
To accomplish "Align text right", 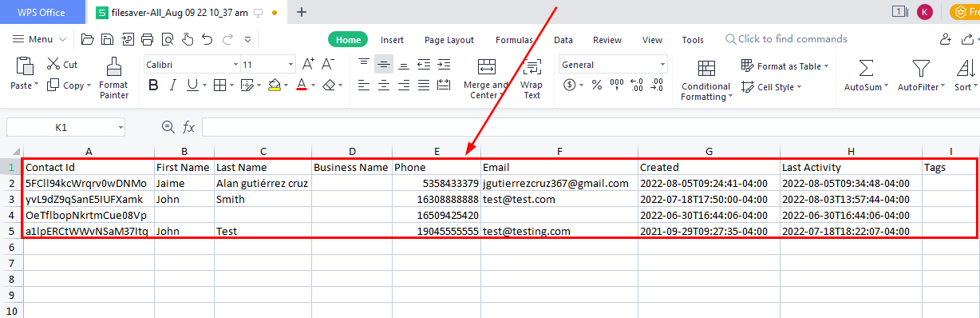I will pos(404,85).
